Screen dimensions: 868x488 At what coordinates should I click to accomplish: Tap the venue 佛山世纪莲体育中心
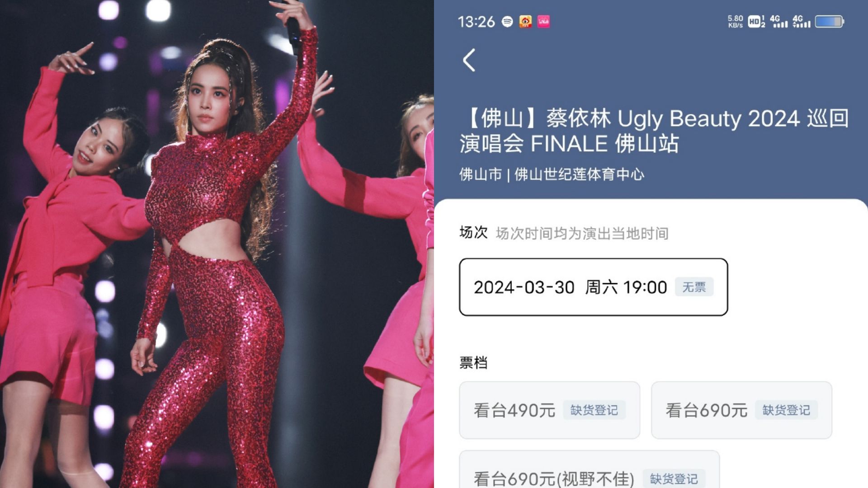580,174
